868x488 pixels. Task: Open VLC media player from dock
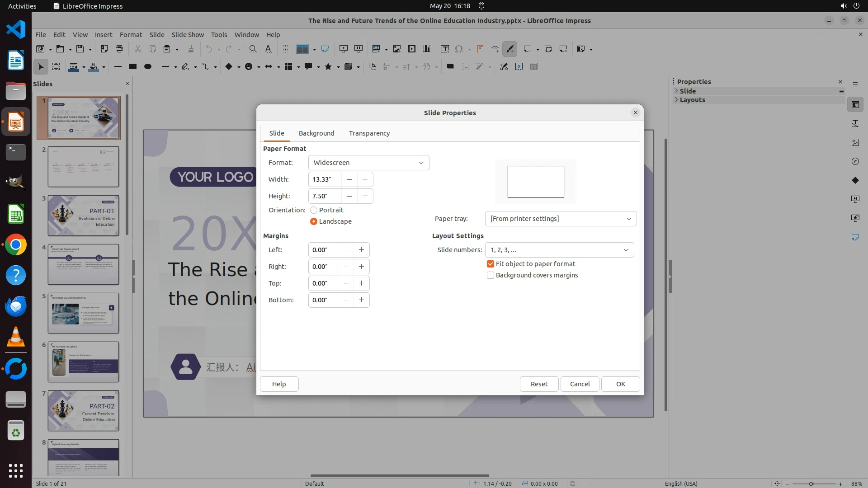(16, 338)
